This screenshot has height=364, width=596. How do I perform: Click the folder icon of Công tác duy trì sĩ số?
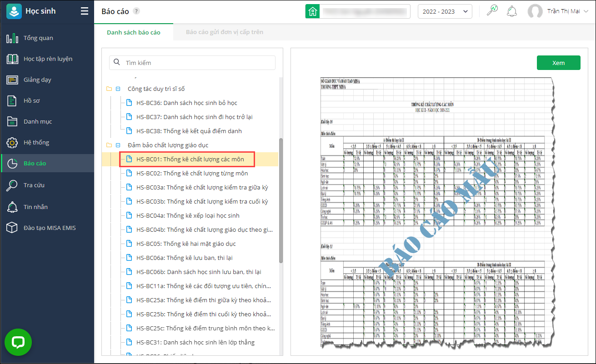(109, 89)
